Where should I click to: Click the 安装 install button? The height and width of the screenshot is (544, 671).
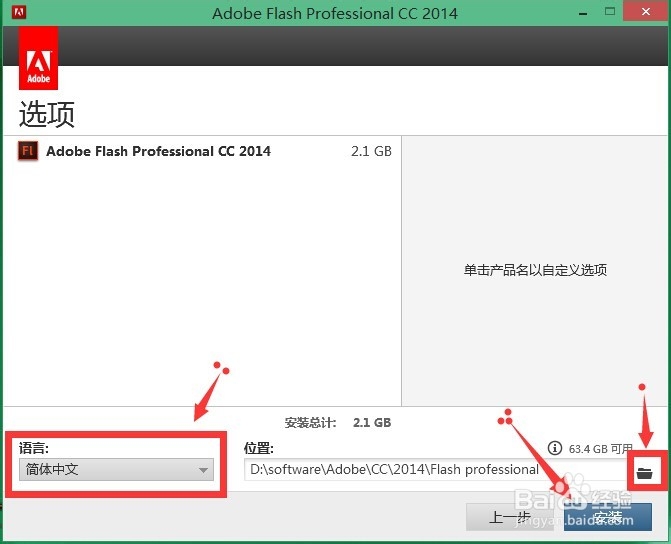click(x=608, y=517)
